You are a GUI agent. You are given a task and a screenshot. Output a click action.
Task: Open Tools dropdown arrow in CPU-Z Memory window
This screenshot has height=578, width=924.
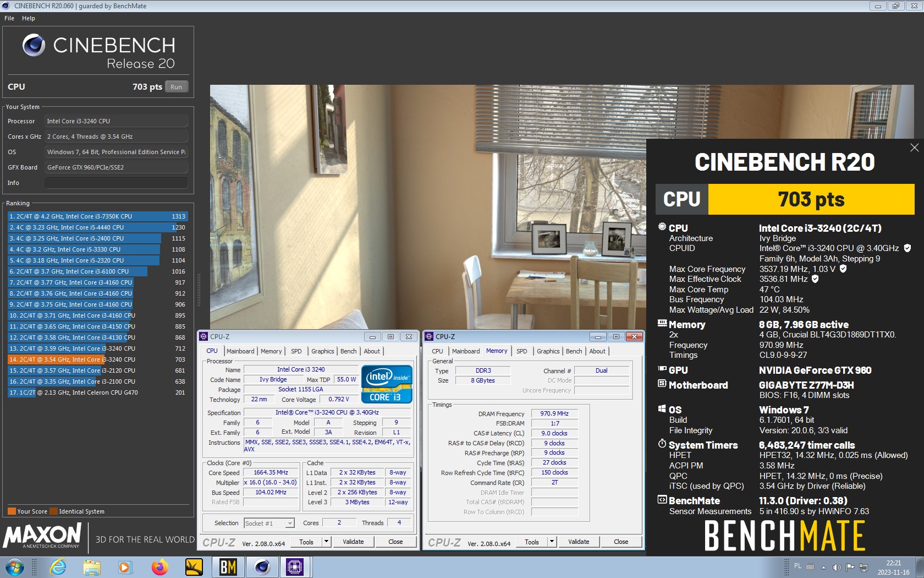(x=552, y=542)
